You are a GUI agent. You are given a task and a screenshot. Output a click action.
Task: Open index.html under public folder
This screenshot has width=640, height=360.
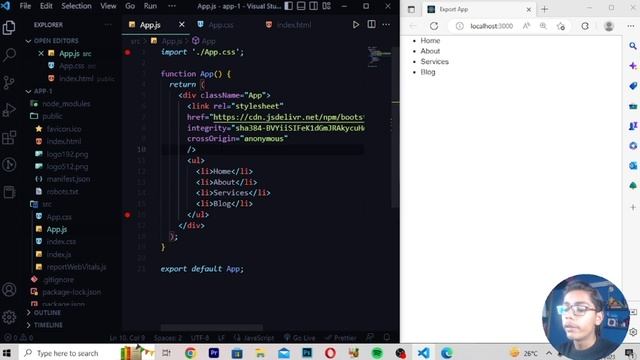pyautogui.click(x=64, y=141)
